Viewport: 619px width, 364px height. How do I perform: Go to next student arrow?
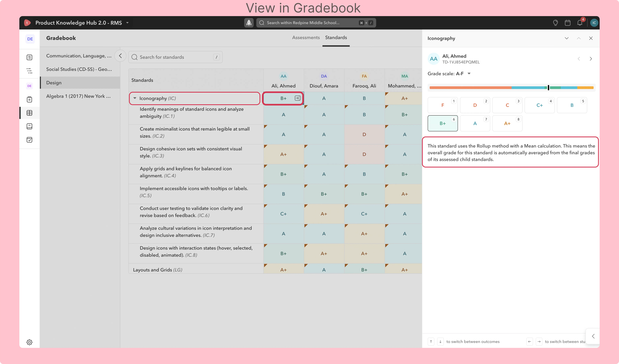point(591,59)
